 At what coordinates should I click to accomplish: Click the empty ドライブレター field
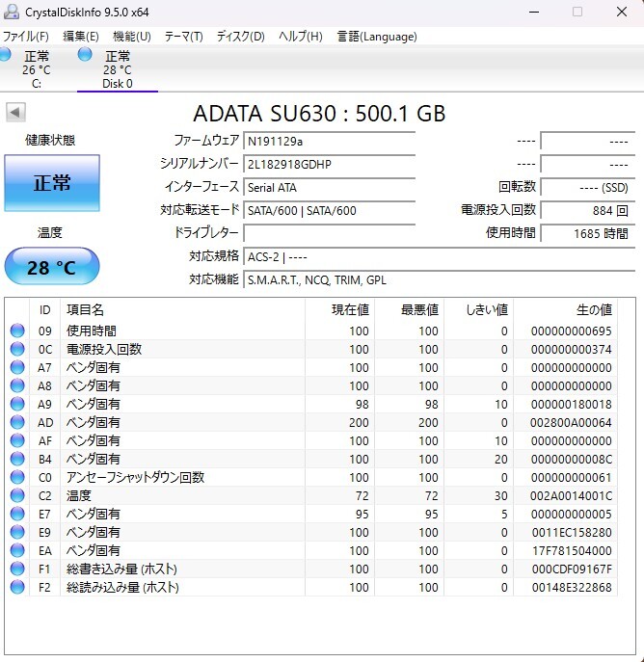[x=330, y=233]
